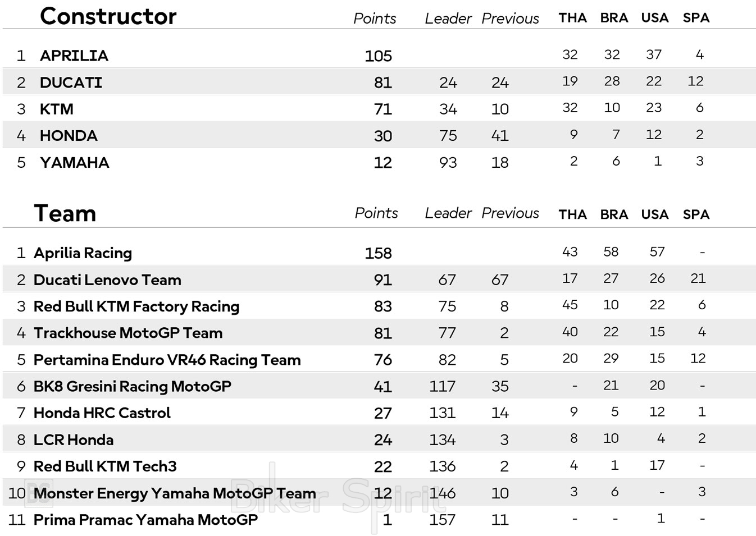Screen dimensions: 756x536
Task: Click the Points column header in Constructor table
Action: click(375, 19)
